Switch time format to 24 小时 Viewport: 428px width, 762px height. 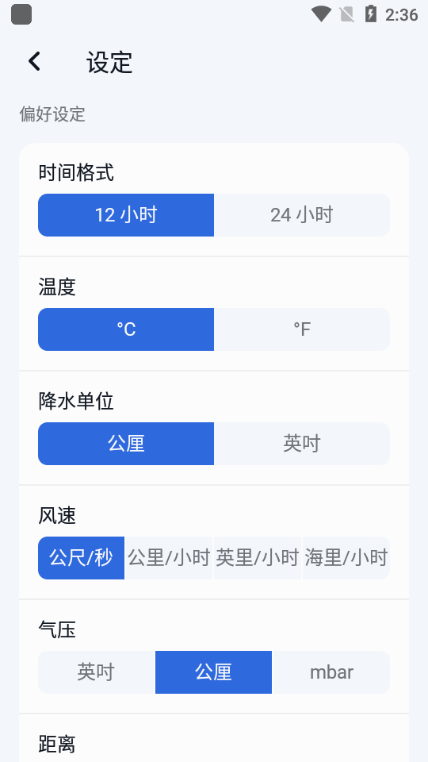[302, 215]
